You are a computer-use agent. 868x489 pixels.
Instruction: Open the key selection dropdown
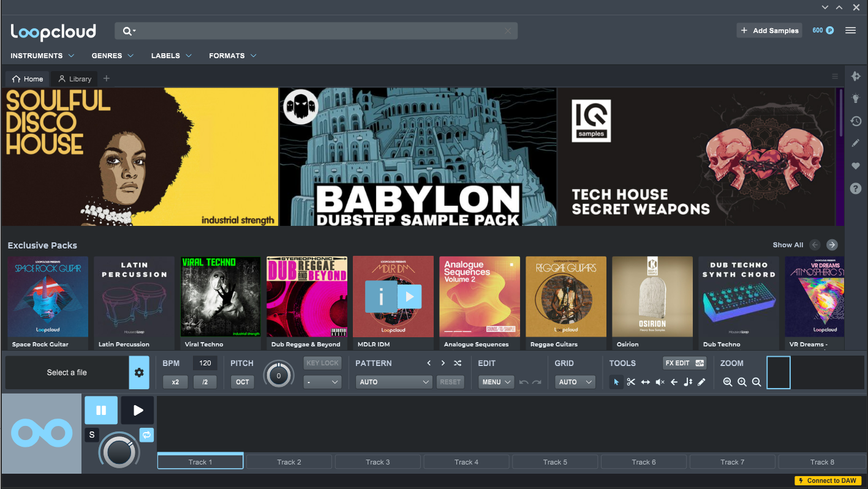point(322,382)
